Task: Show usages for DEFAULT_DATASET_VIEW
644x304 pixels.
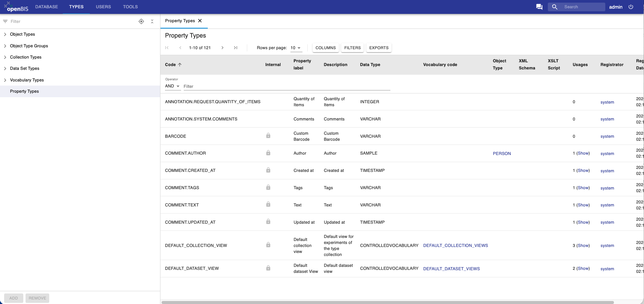Action: point(583,268)
